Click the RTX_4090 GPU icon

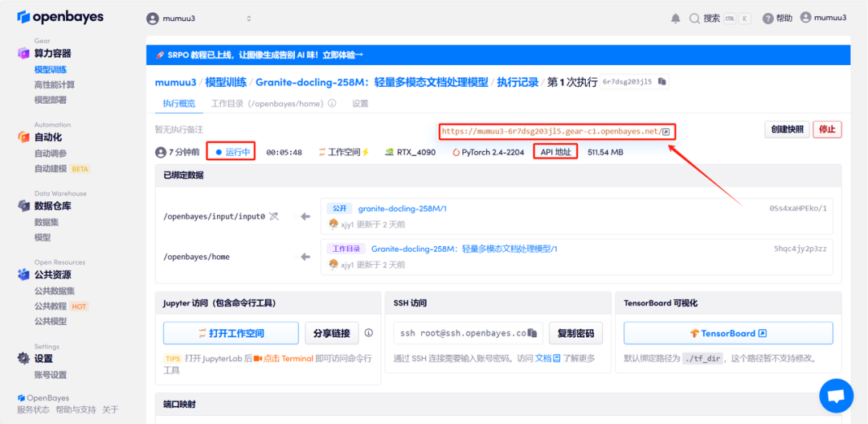pyautogui.click(x=389, y=152)
